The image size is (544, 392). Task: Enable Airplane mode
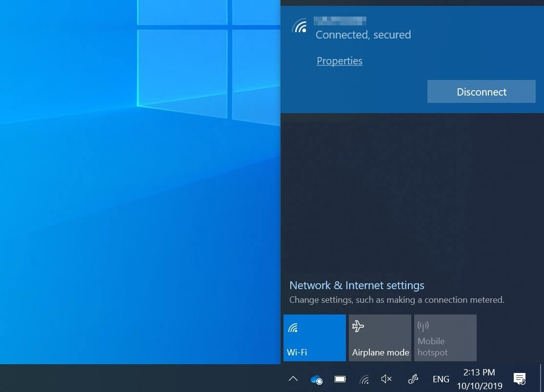(x=380, y=337)
